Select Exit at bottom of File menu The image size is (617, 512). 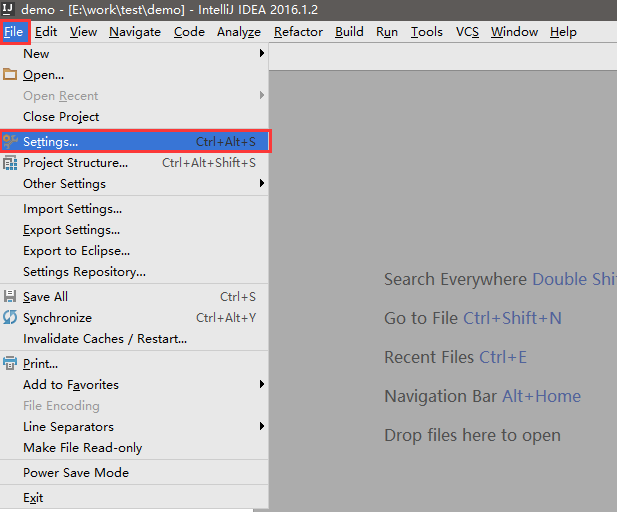point(33,498)
